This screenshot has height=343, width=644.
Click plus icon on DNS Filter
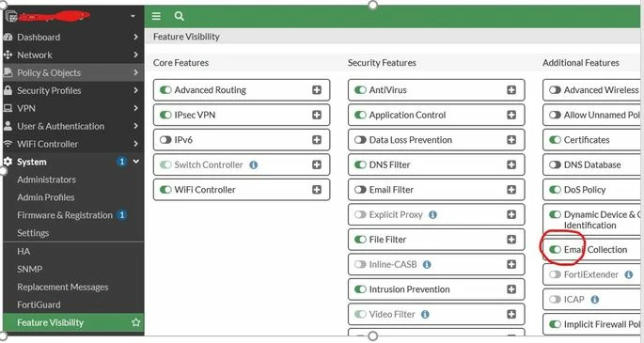[511, 165]
